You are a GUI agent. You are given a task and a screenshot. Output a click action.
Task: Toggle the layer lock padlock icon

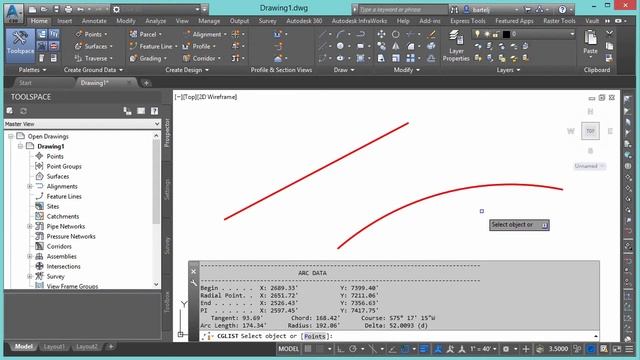[x=496, y=34]
